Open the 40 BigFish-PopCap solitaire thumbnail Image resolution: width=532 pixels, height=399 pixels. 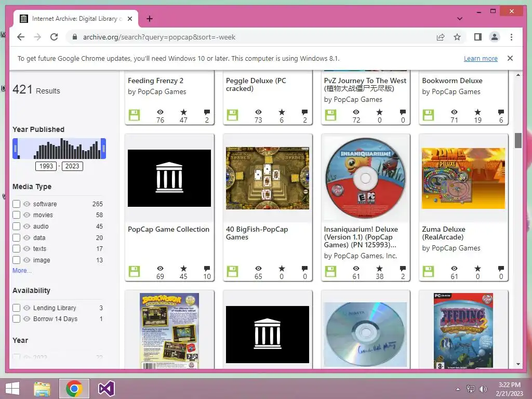[268, 178]
